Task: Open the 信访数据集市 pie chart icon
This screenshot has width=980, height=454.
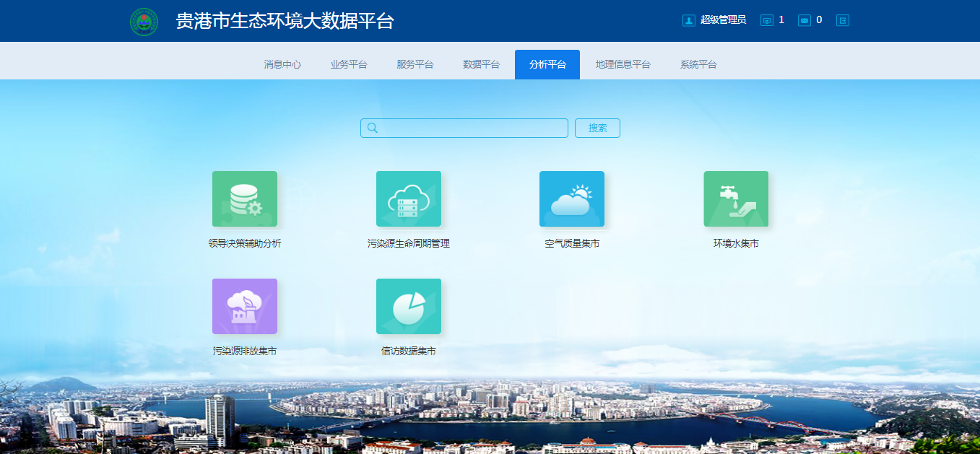Action: click(x=408, y=306)
